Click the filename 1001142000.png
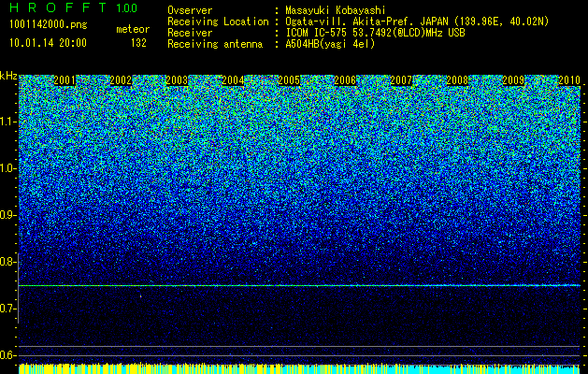This screenshot has height=374, width=588. pos(49,25)
